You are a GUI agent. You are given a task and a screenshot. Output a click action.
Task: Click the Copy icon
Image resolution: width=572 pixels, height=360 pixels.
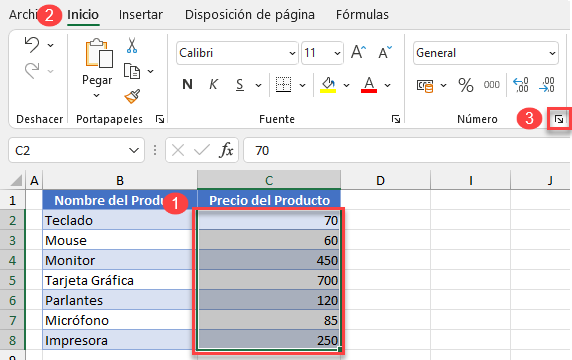click(x=132, y=71)
